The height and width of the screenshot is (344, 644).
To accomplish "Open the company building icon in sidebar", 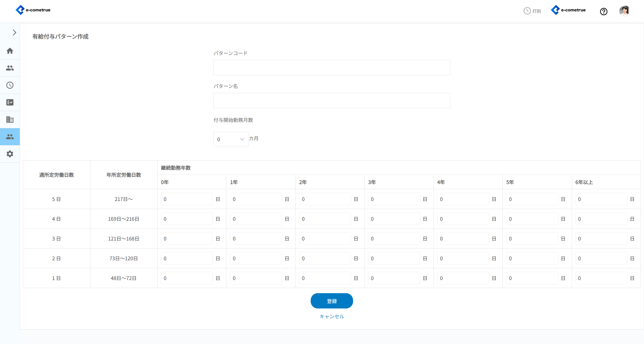I will tap(10, 120).
